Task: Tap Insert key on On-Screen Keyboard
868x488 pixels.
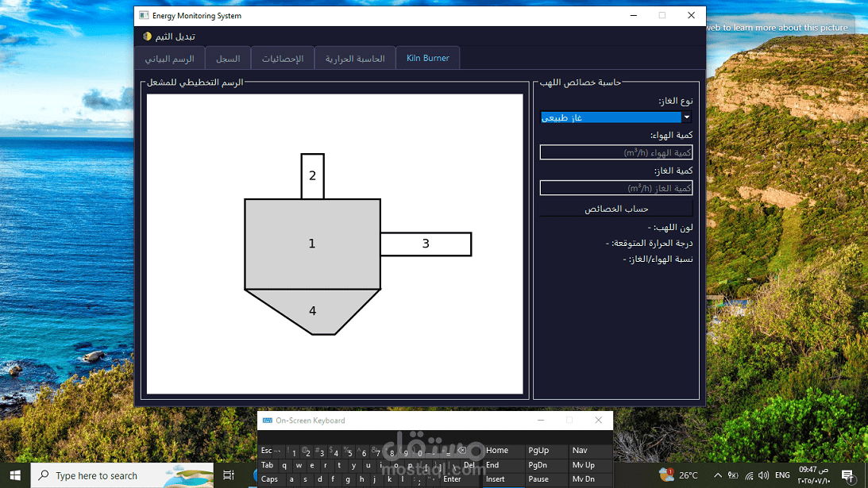Action: (503, 479)
